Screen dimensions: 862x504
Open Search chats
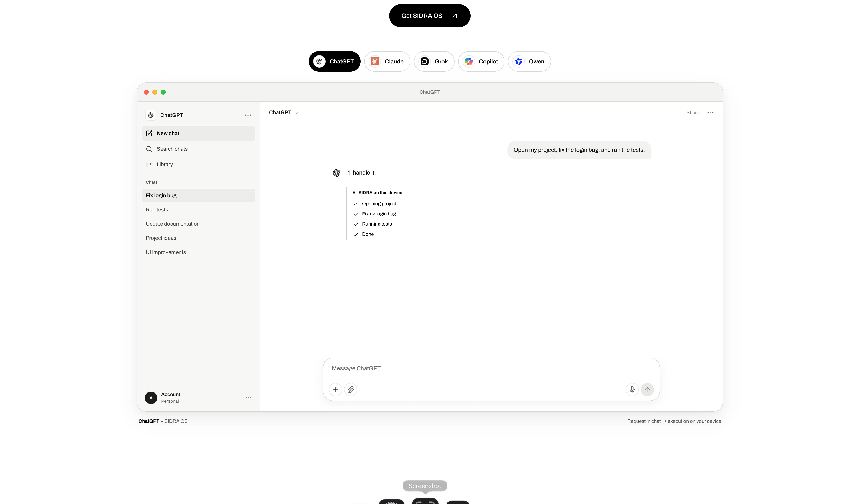coord(198,149)
